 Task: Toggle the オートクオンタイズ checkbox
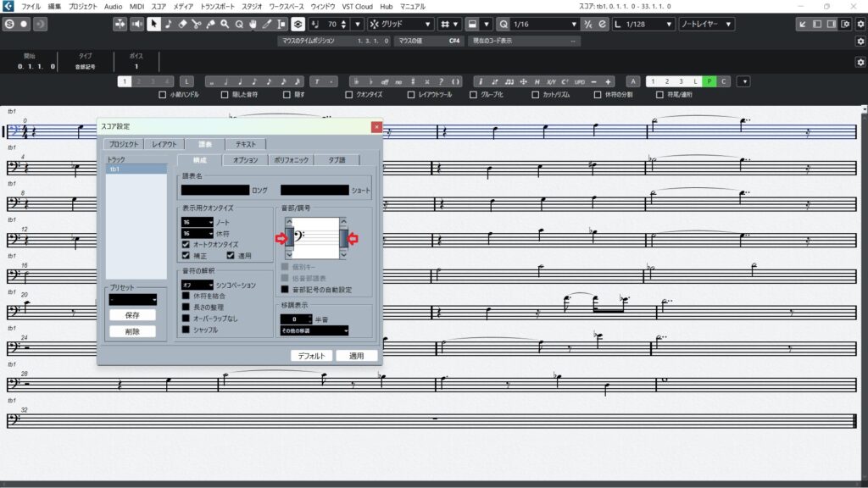186,243
